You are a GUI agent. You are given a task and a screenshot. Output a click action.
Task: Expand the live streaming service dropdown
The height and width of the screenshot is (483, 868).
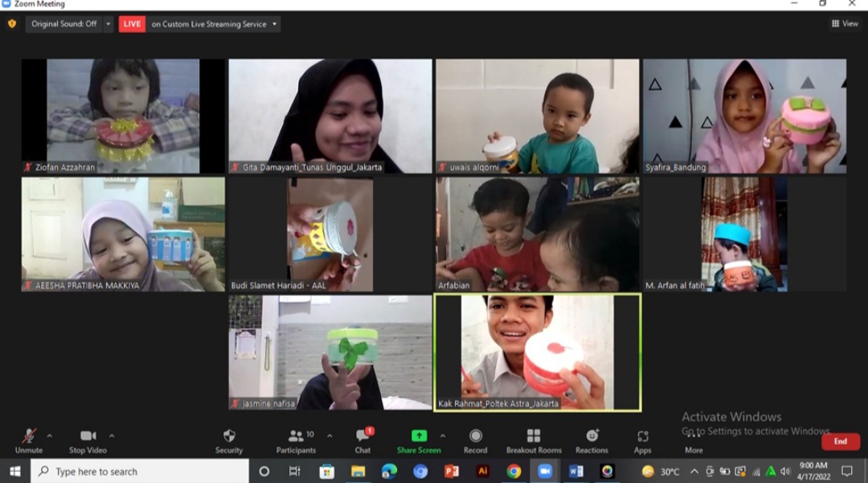(x=274, y=24)
